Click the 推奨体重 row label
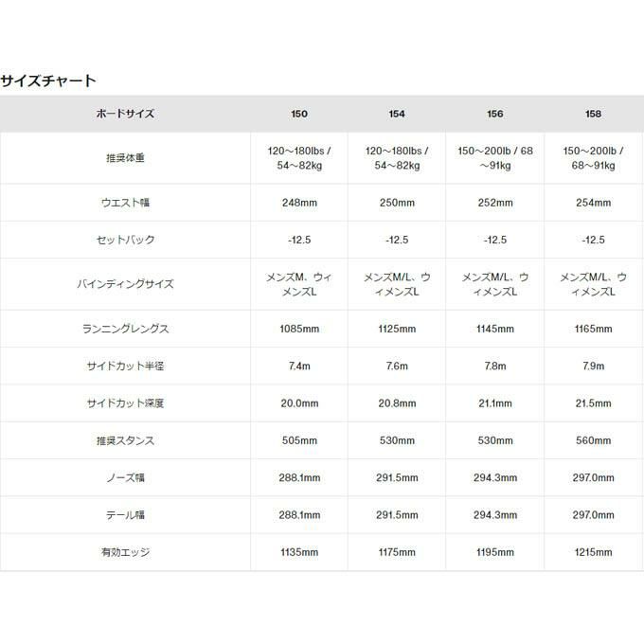The width and height of the screenshot is (644, 644). 125,158
